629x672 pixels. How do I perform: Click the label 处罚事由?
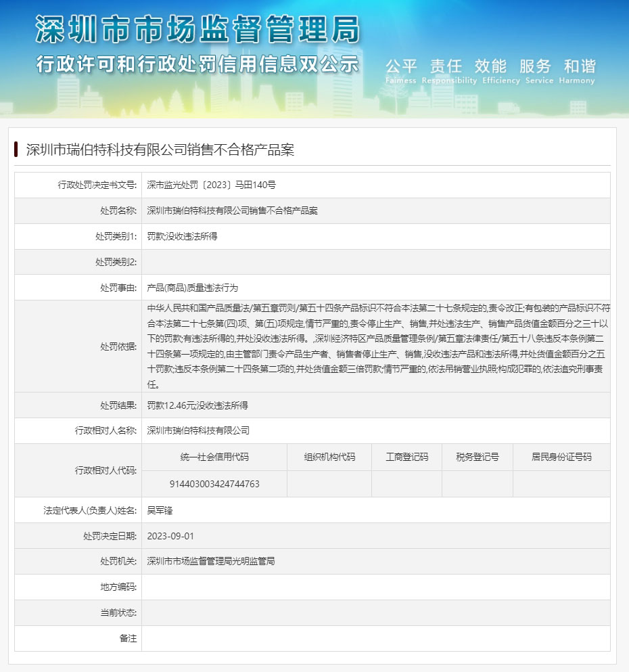point(118,288)
